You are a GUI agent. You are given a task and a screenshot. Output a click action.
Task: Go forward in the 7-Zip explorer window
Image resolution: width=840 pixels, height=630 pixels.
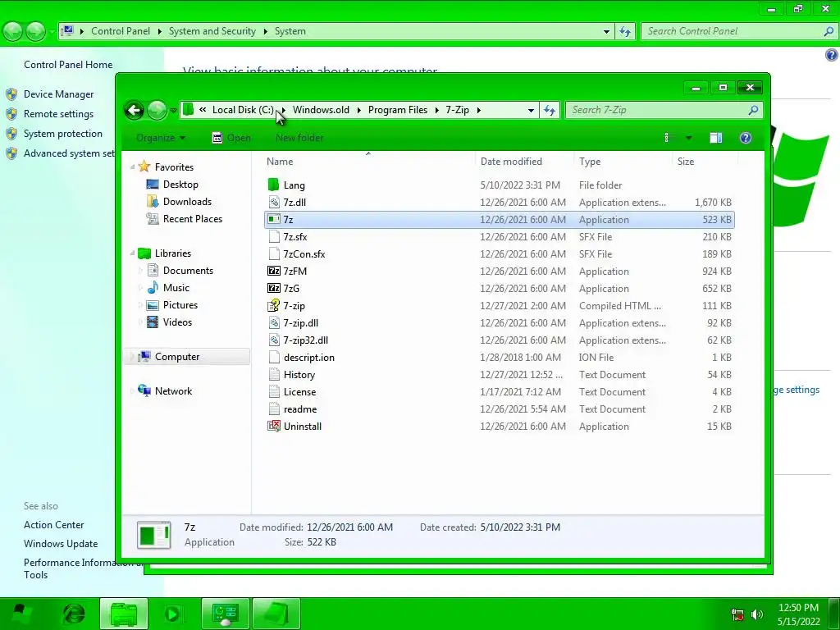[157, 111]
